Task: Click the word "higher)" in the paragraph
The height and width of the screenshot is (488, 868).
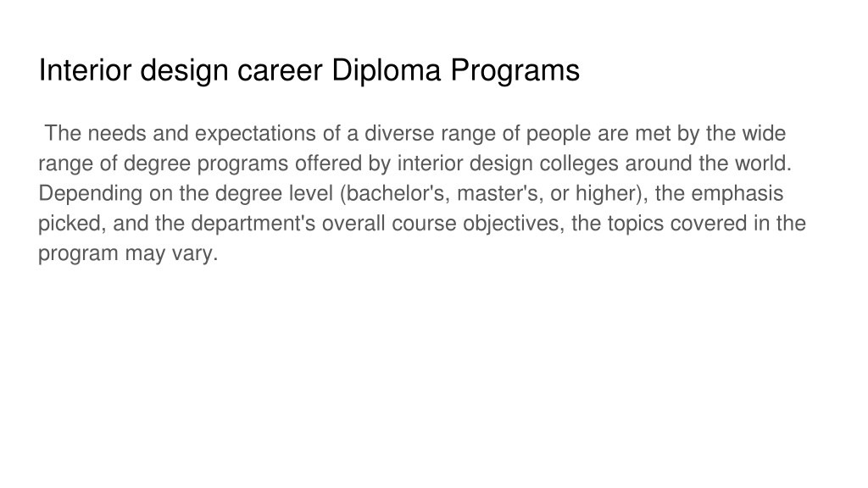Action: click(612, 194)
